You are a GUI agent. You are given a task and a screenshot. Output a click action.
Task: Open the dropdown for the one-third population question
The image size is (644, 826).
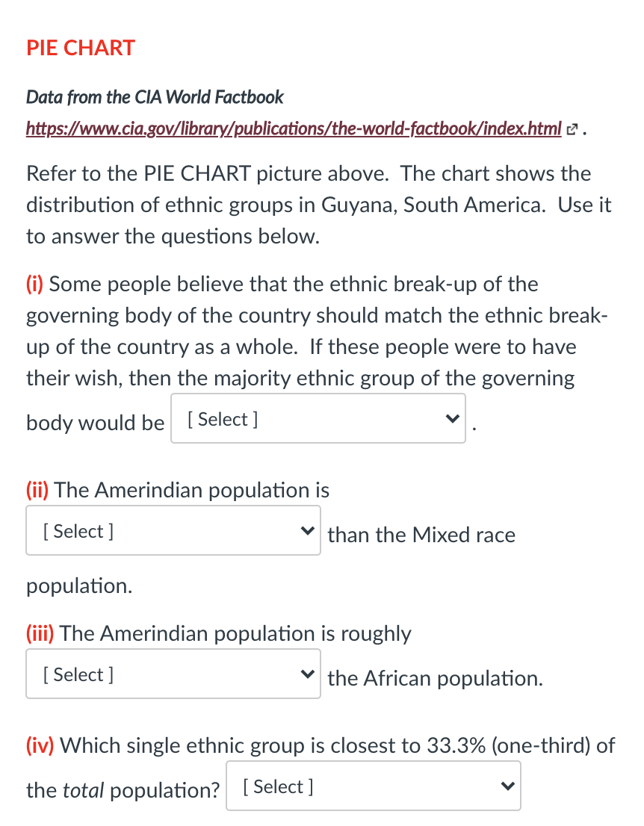pos(374,786)
